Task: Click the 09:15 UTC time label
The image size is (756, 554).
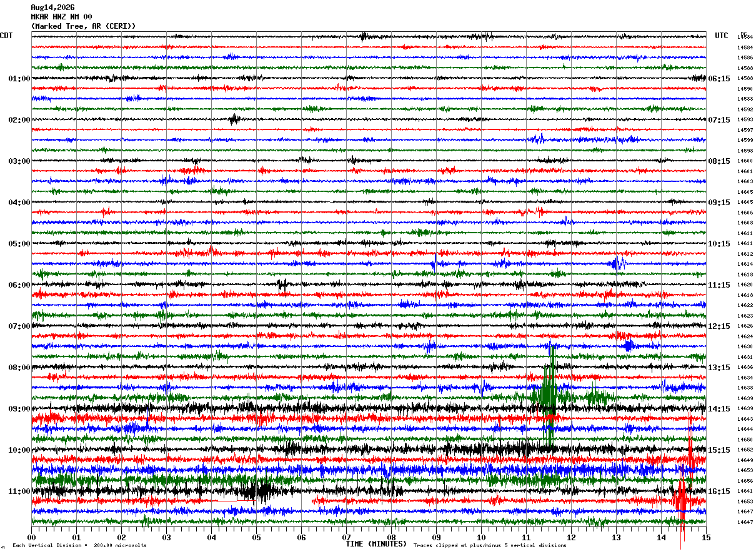Action: (x=719, y=203)
